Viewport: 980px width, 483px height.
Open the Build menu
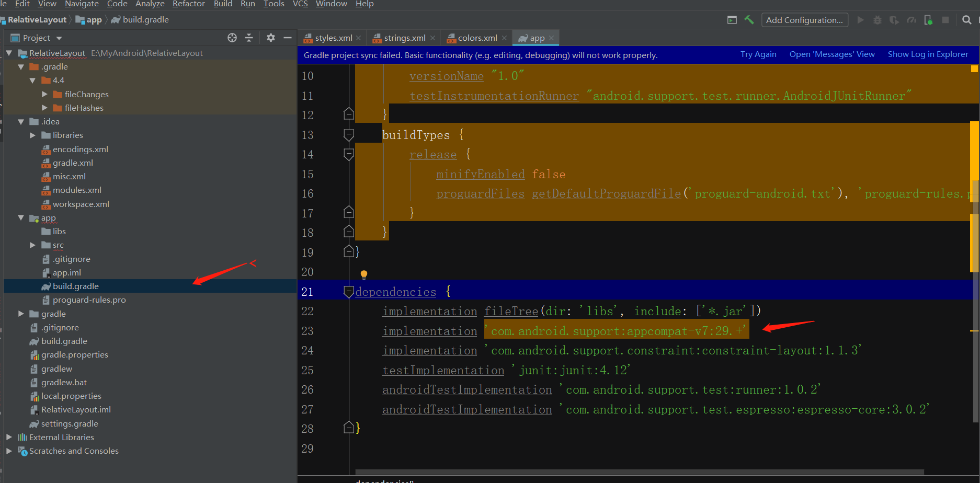click(223, 4)
